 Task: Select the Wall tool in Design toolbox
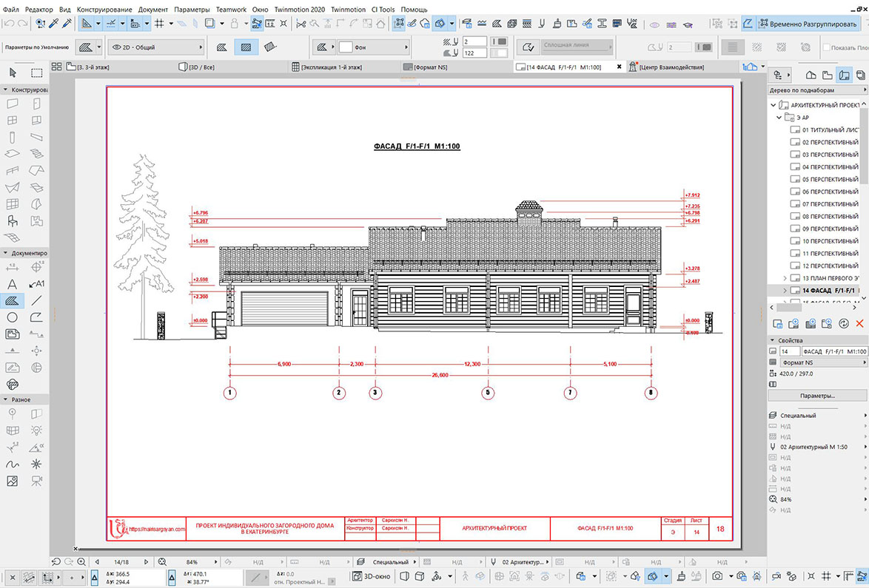[12, 104]
